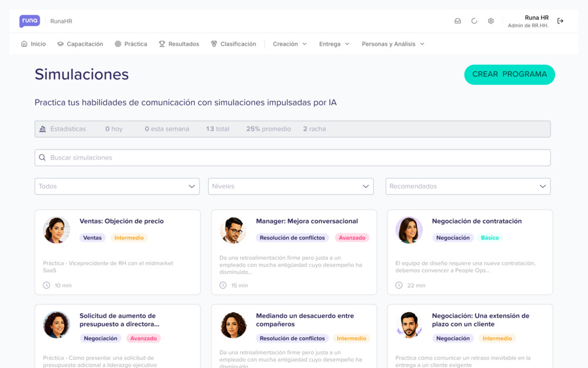Click the Manager: Mejora conversacional avatar
588x368 pixels.
pyautogui.click(x=233, y=230)
